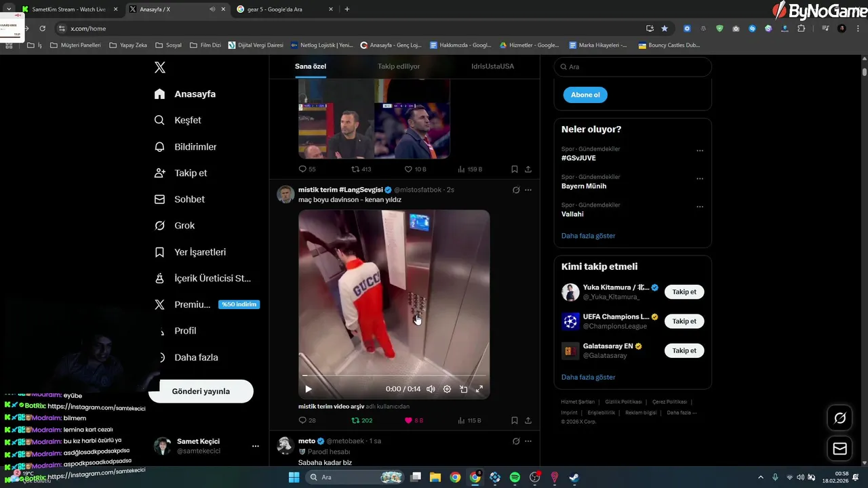Viewport: 868px width, 488px height.
Task: Follow Yuka Kitamura with Takip et
Action: tap(684, 292)
